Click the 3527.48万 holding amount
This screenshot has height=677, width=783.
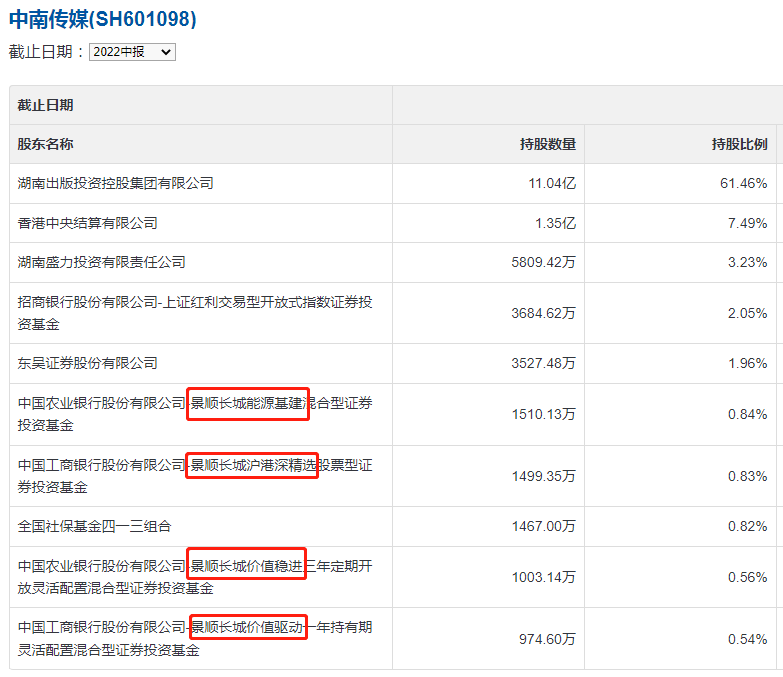[x=543, y=363]
